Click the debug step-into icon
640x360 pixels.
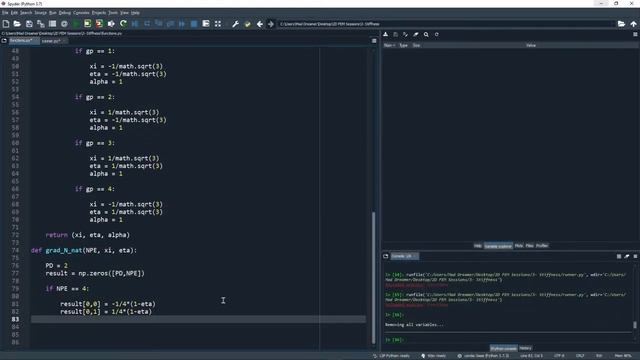click(158, 24)
